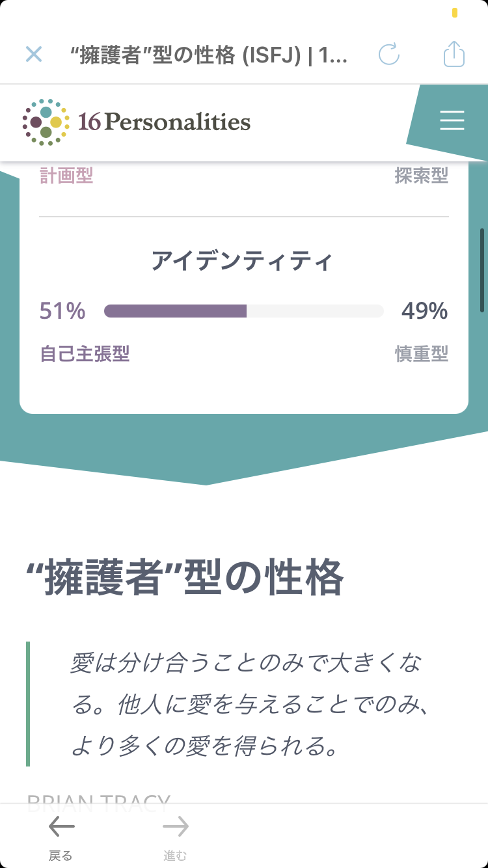
Task: Close the in-app browser with X icon
Action: [x=34, y=54]
